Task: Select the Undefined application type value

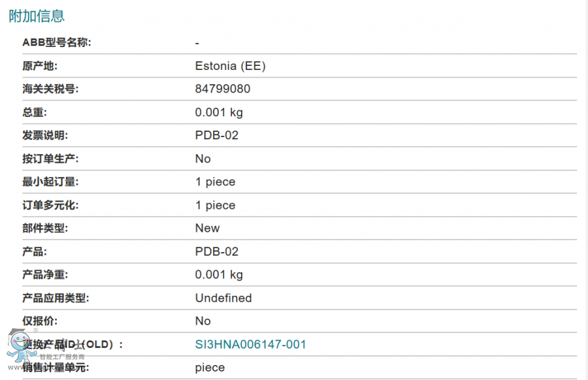Action: (x=223, y=298)
